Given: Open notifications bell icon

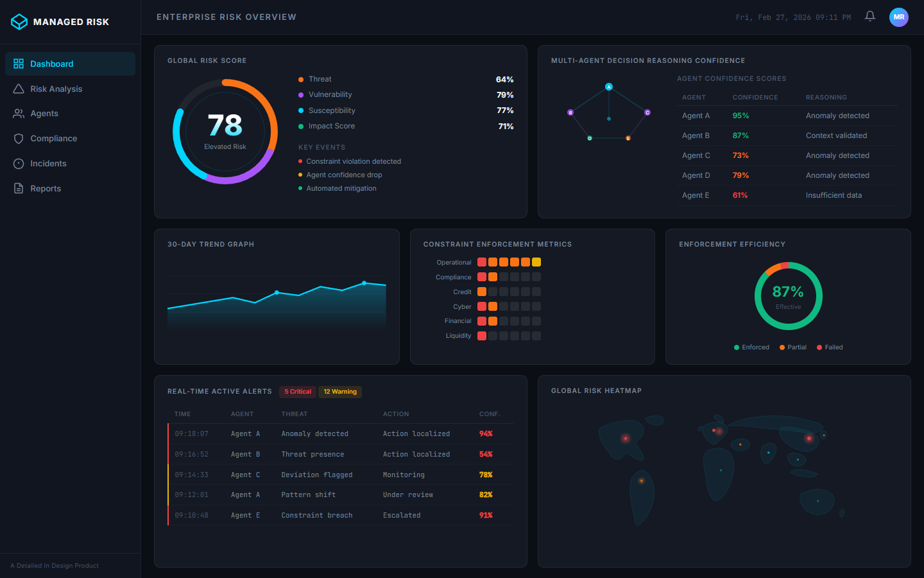Looking at the screenshot, I should 870,17.
